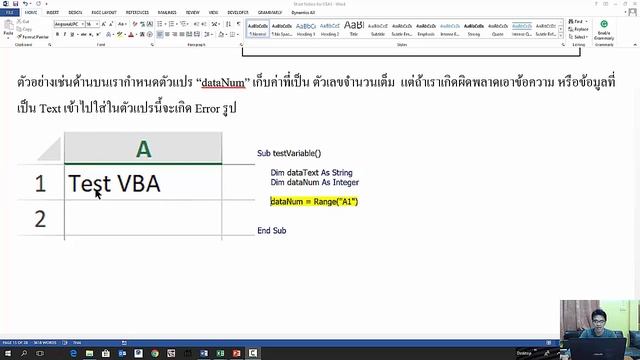Apply the Strong style

[474, 29]
